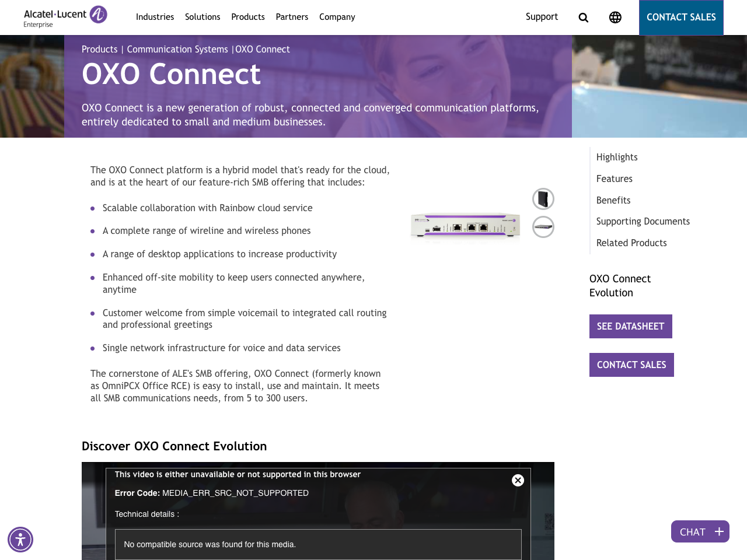Viewport: 747px width, 560px height.
Task: Open the Industries menu
Action: (155, 17)
